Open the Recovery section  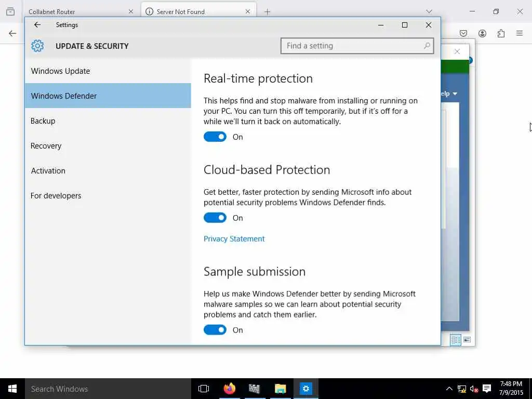(108, 146)
